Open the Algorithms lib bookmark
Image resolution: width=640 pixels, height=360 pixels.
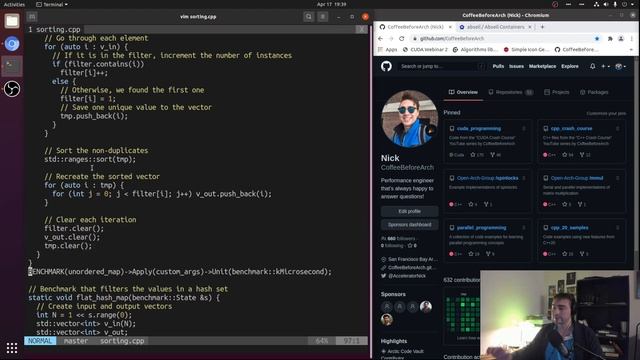[x=475, y=49]
